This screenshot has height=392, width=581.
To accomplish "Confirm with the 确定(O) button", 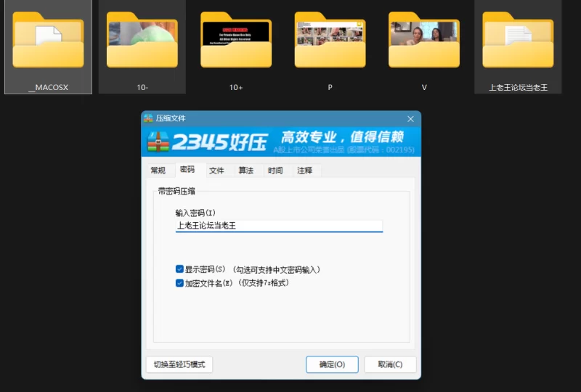I will coord(332,364).
